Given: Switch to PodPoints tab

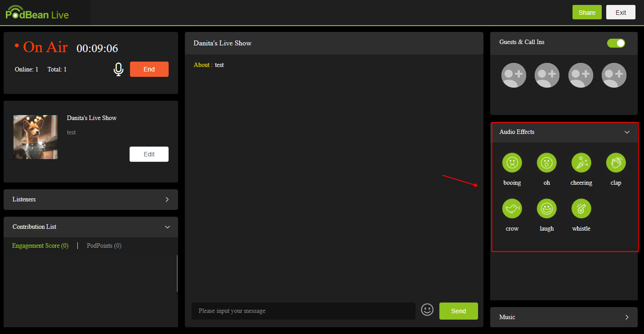Looking at the screenshot, I should point(104,245).
